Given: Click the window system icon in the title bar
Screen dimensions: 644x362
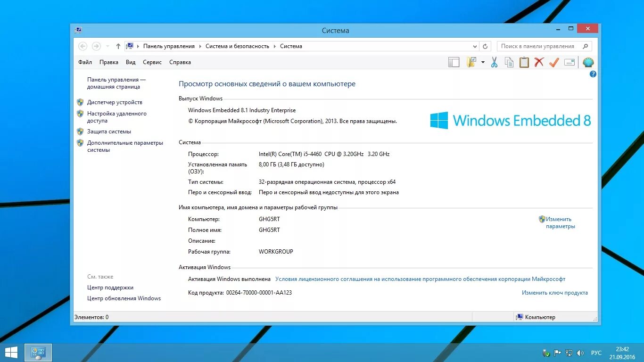Looking at the screenshot, I should (78, 30).
